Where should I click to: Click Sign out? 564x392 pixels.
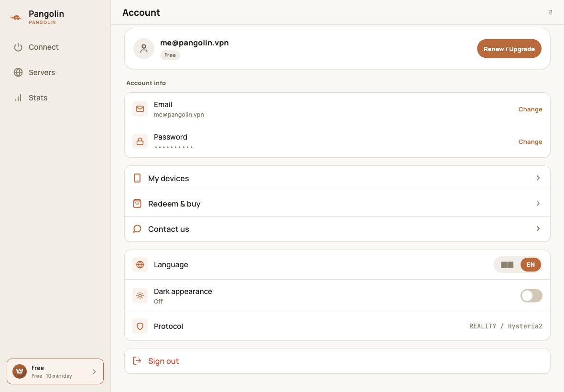(337, 361)
